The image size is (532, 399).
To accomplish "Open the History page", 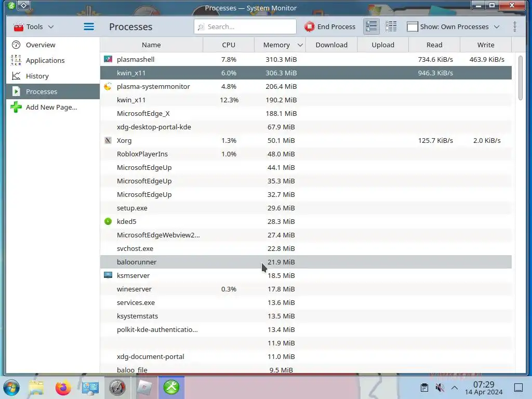I will [53, 76].
